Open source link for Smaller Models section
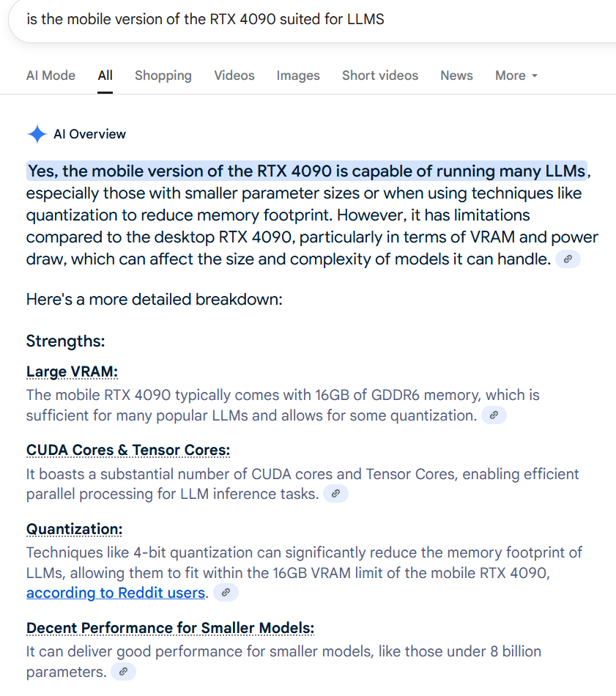616x696 pixels. [x=123, y=672]
